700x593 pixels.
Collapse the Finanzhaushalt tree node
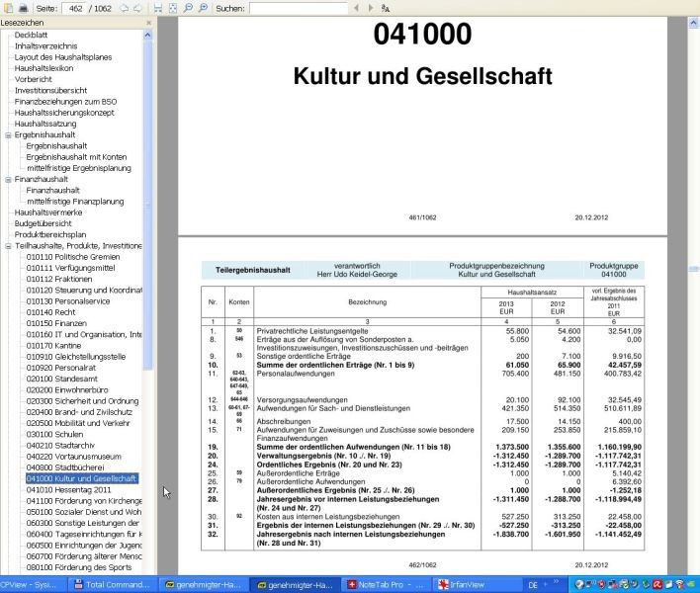tap(8, 179)
